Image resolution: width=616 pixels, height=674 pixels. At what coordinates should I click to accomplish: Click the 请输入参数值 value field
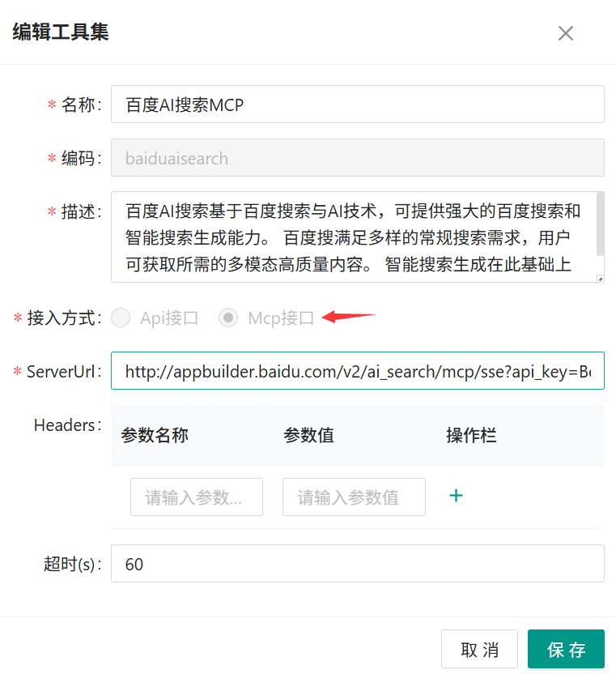coord(354,497)
